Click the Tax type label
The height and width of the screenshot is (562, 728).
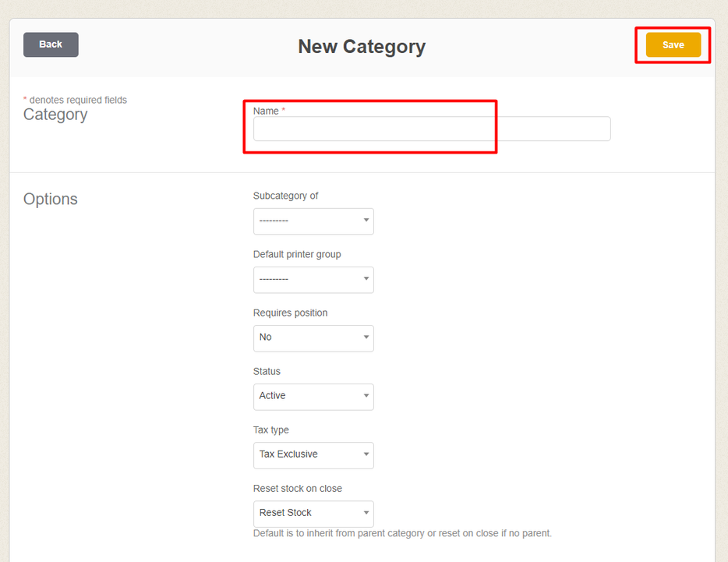coord(271,430)
